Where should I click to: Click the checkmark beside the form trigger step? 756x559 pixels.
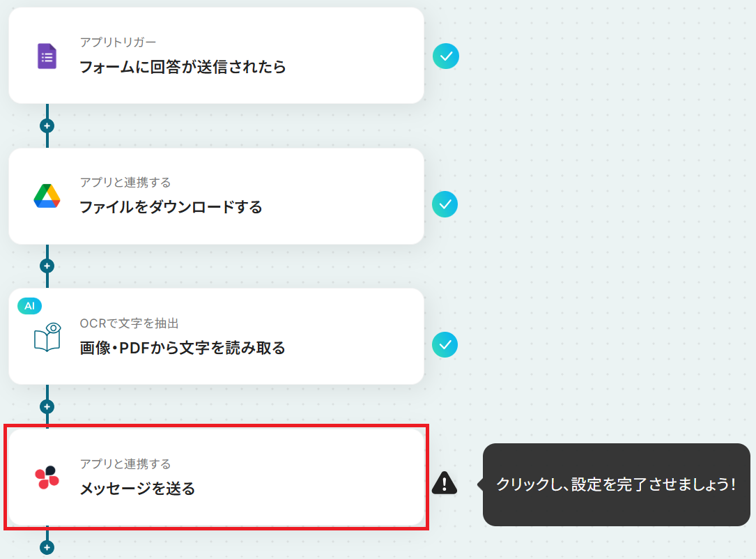(x=445, y=56)
